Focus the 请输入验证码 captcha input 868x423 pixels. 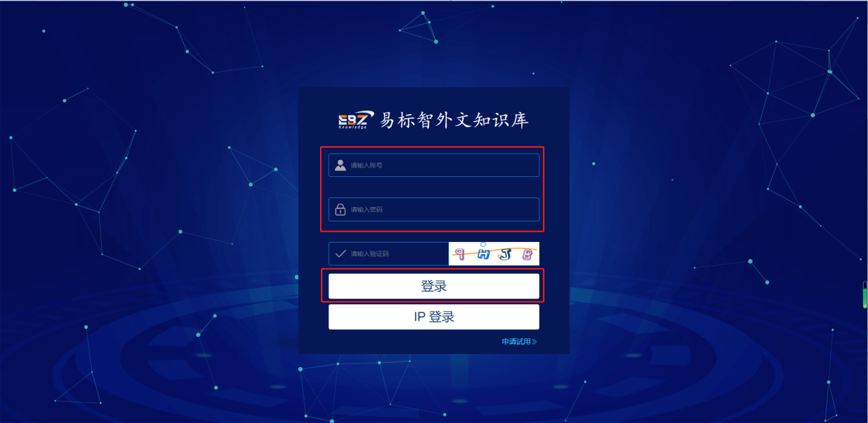(389, 254)
